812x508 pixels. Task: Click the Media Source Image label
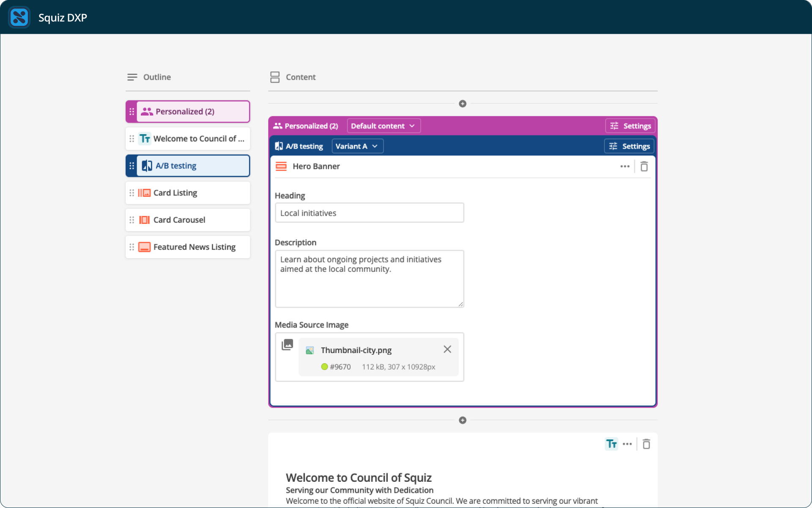click(x=312, y=325)
